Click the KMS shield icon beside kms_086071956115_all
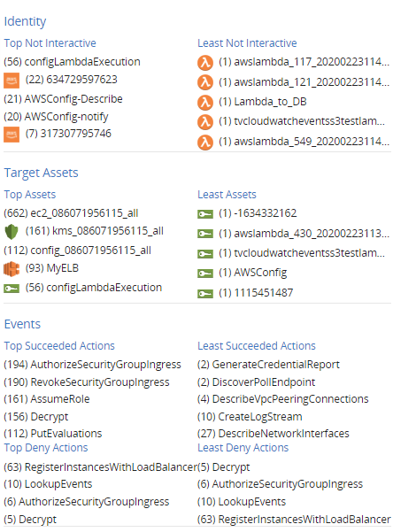Screen dimensions: 393x532 point(12,232)
